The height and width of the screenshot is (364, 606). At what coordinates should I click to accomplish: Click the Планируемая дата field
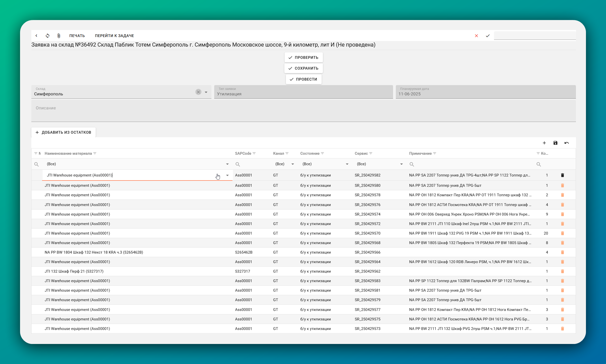coord(486,92)
